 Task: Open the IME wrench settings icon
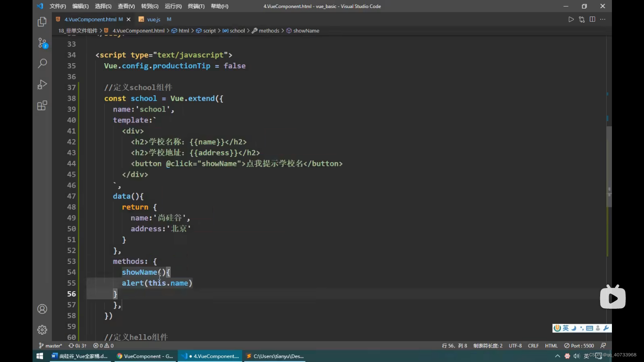(x=606, y=328)
